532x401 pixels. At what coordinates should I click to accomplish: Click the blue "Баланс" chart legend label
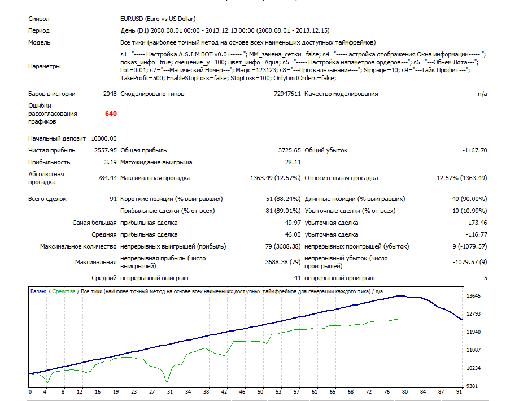[x=38, y=291]
